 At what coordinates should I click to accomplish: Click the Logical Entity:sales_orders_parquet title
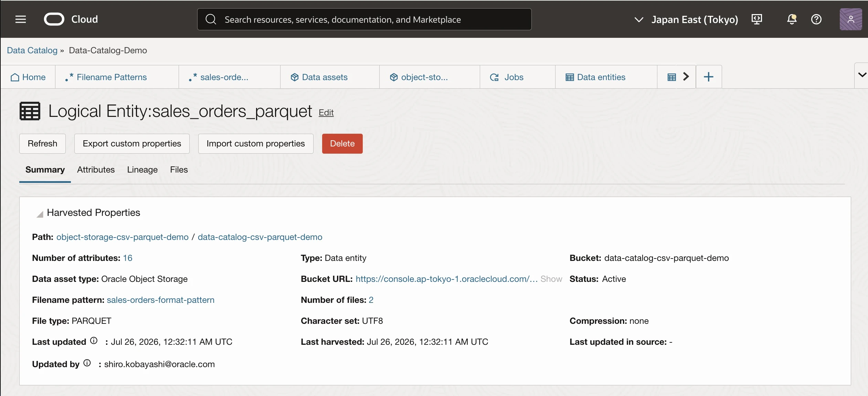pos(180,111)
